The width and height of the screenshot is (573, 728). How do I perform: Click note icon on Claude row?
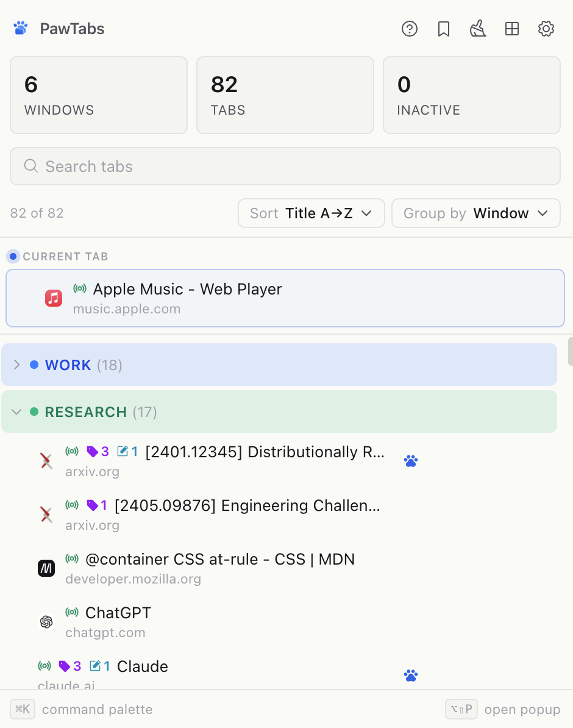point(94,666)
